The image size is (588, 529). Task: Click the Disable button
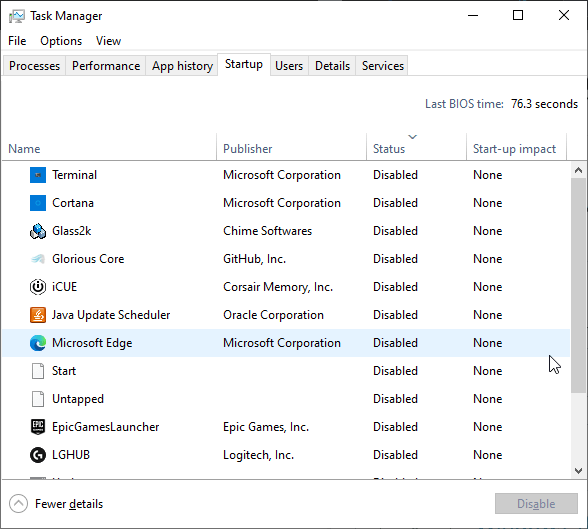coord(536,504)
